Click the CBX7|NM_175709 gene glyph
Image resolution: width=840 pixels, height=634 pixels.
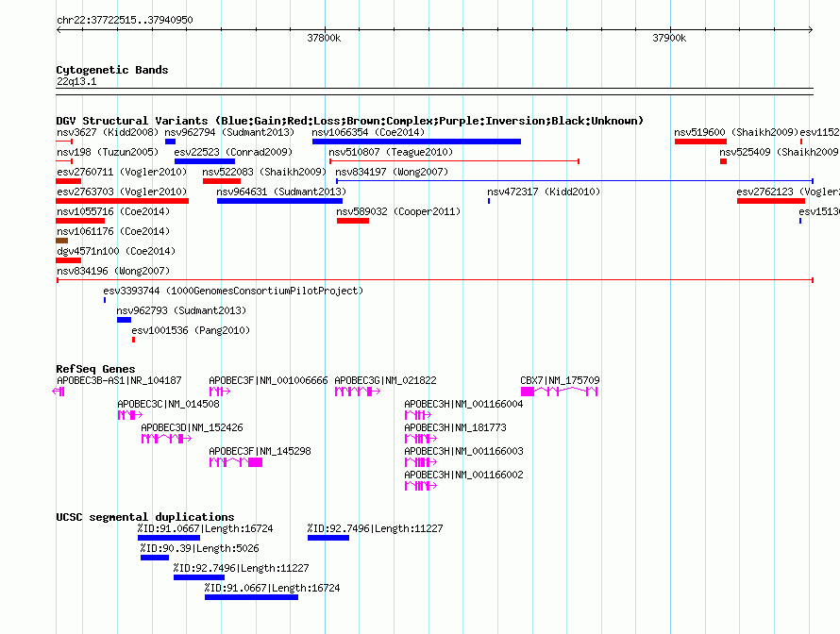(560, 392)
